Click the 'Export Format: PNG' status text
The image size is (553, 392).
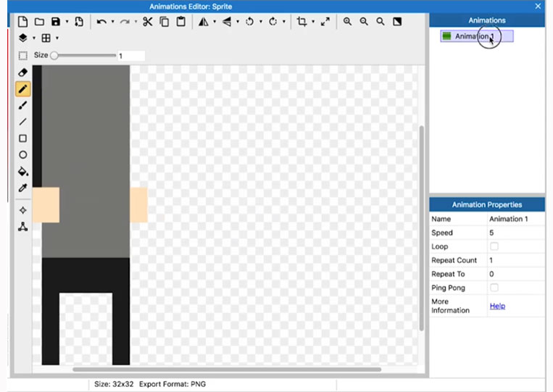(172, 384)
